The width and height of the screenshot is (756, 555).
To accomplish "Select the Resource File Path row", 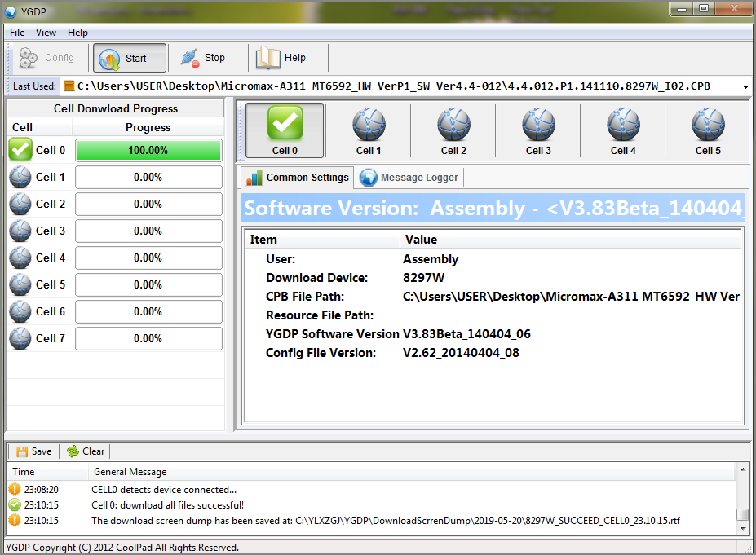I will [493, 315].
